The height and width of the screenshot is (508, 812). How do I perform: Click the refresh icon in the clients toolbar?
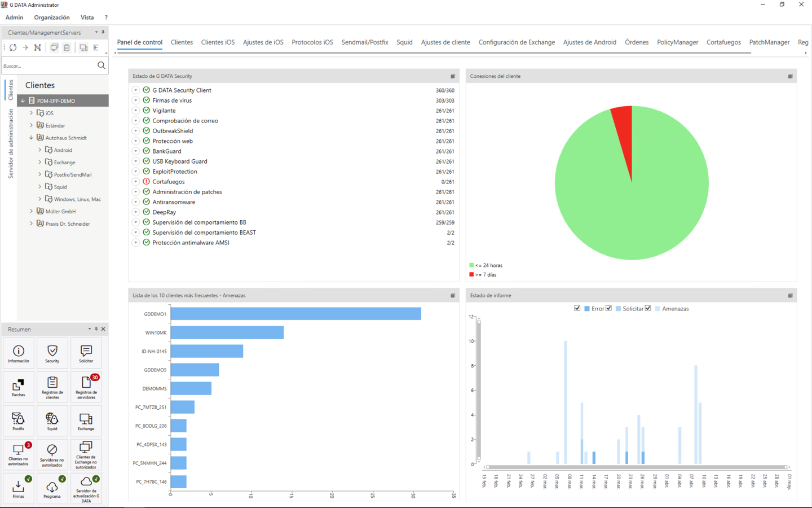coord(13,47)
